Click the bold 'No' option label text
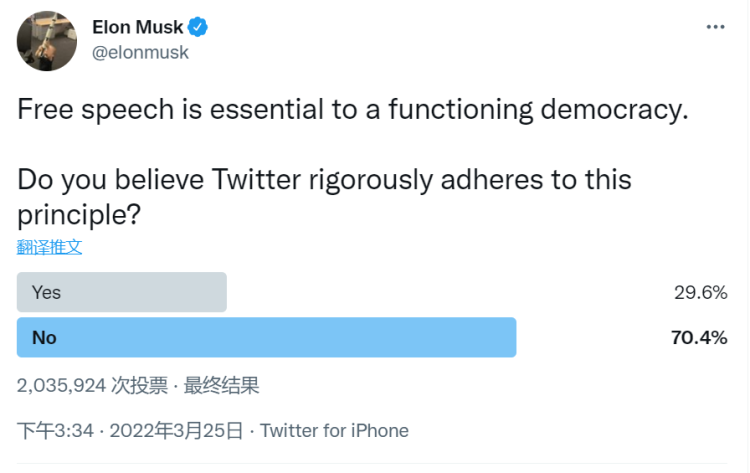750x473 pixels. [x=44, y=338]
